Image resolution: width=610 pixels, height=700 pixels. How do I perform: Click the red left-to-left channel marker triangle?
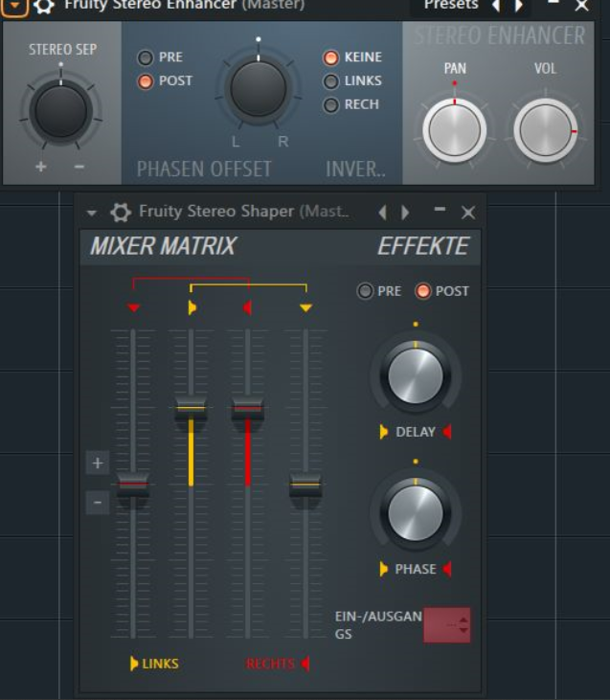click(x=133, y=307)
